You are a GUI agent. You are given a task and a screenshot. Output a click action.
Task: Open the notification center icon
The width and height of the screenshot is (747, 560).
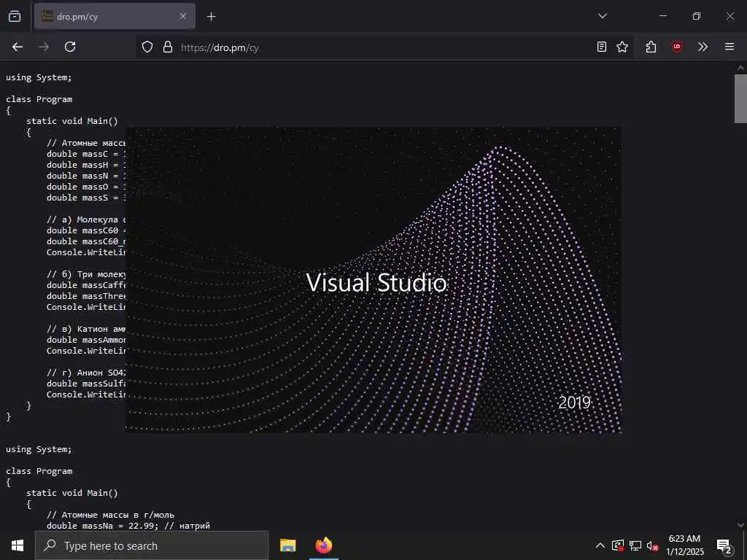tap(724, 545)
